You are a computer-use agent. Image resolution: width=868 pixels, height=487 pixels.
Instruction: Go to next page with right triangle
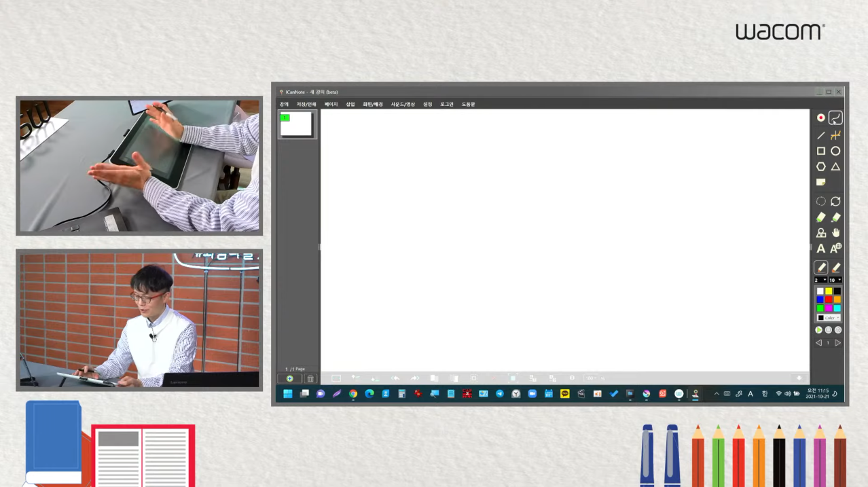pos(837,343)
